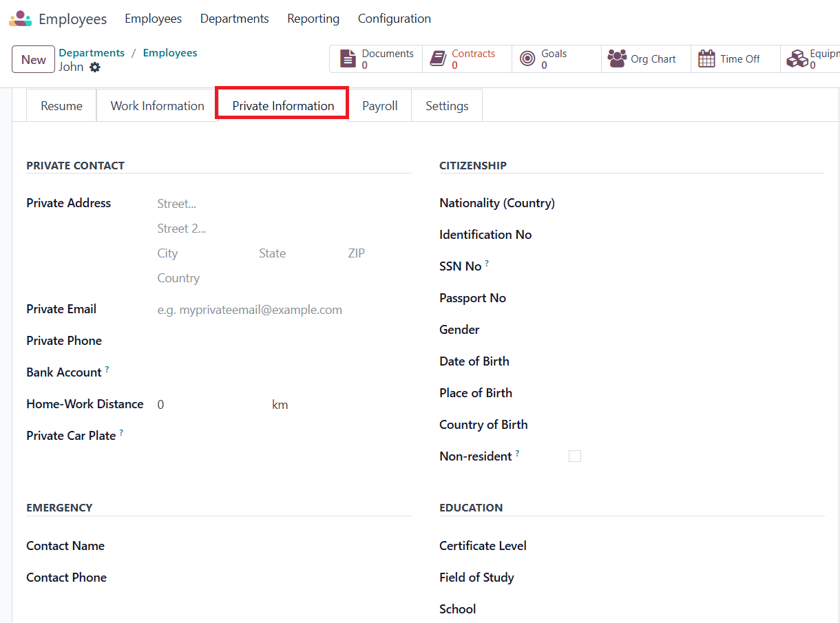Viewport: 840px width, 623px height.
Task: Open the State dropdown field
Action: (x=300, y=253)
